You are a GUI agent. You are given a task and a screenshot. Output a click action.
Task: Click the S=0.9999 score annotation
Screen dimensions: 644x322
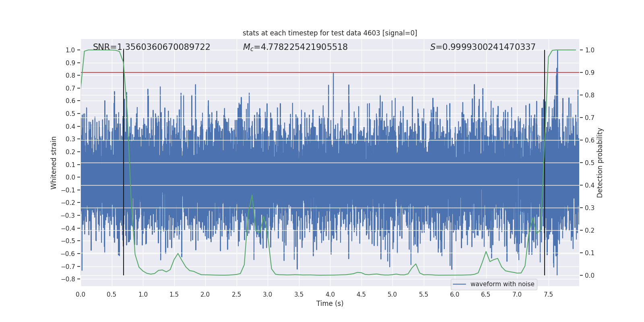[483, 47]
